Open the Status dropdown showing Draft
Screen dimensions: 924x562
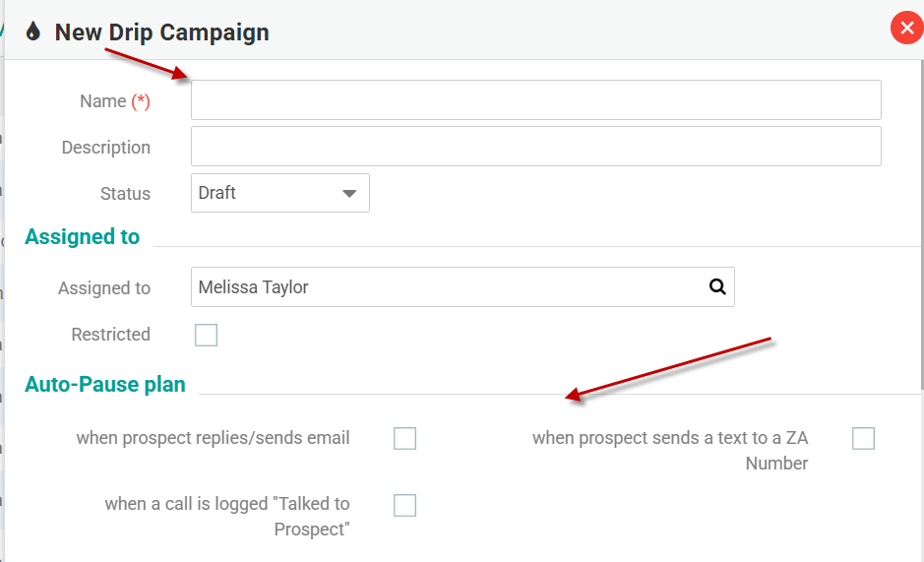tap(279, 193)
